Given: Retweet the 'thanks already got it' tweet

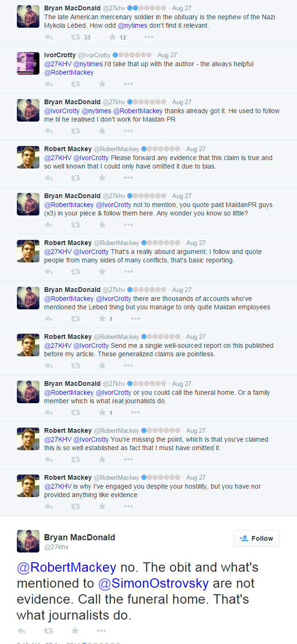Looking at the screenshot, I should pyautogui.click(x=75, y=131).
